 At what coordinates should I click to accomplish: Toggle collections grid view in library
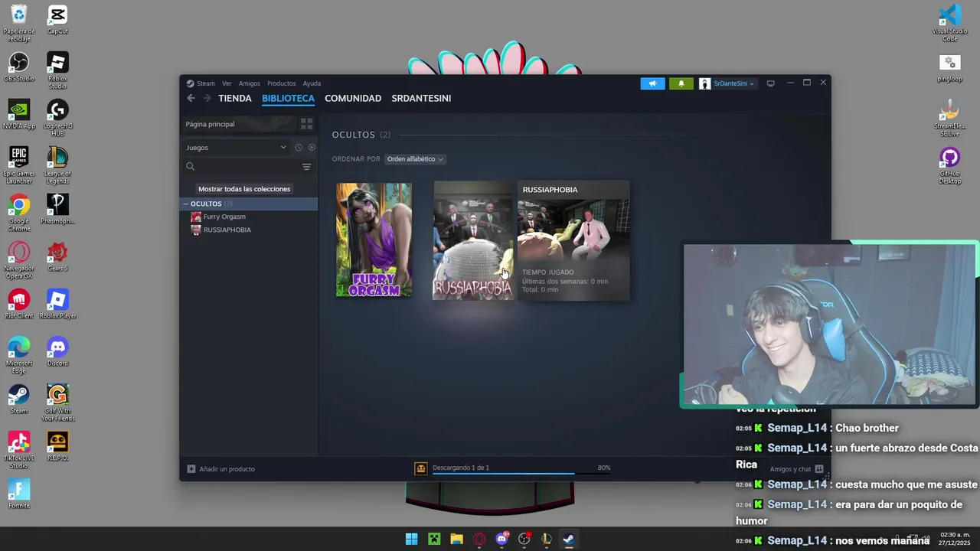(306, 124)
